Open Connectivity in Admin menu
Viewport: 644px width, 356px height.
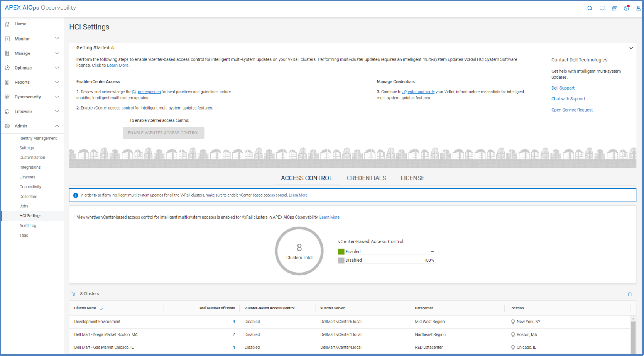point(30,187)
